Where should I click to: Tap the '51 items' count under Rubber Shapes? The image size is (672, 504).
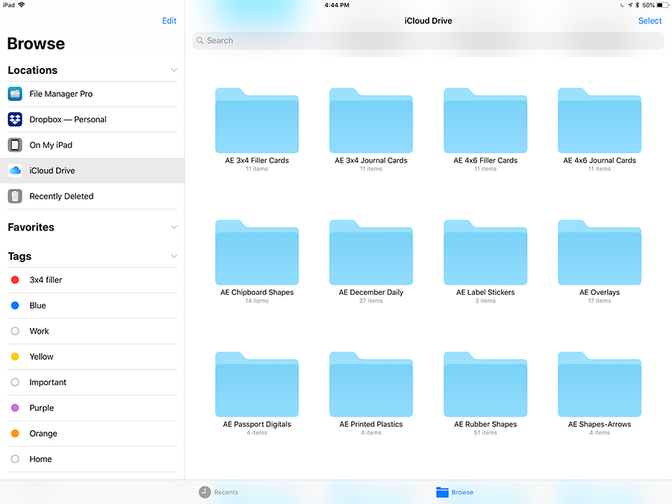coord(485,433)
